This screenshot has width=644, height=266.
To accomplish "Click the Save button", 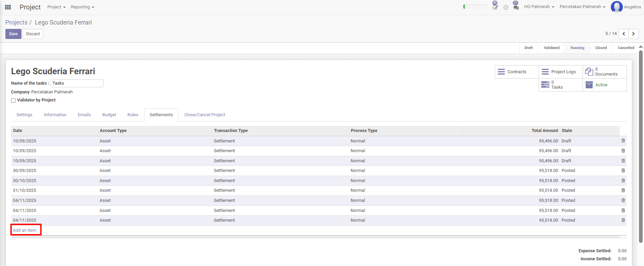I will tap(13, 34).
